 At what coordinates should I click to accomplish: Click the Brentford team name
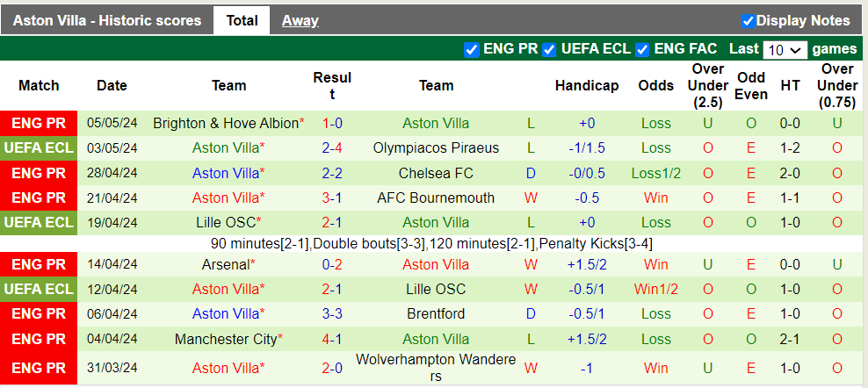pos(436,313)
